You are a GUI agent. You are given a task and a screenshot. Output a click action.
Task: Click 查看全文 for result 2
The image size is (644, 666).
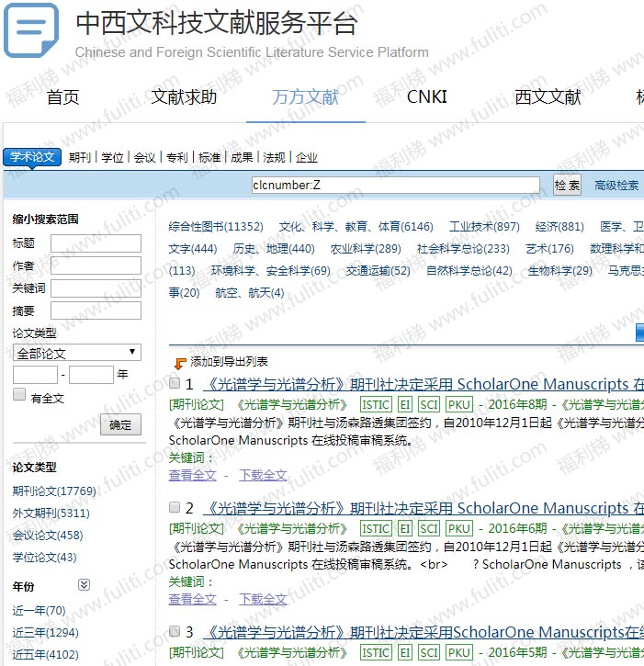click(x=192, y=599)
